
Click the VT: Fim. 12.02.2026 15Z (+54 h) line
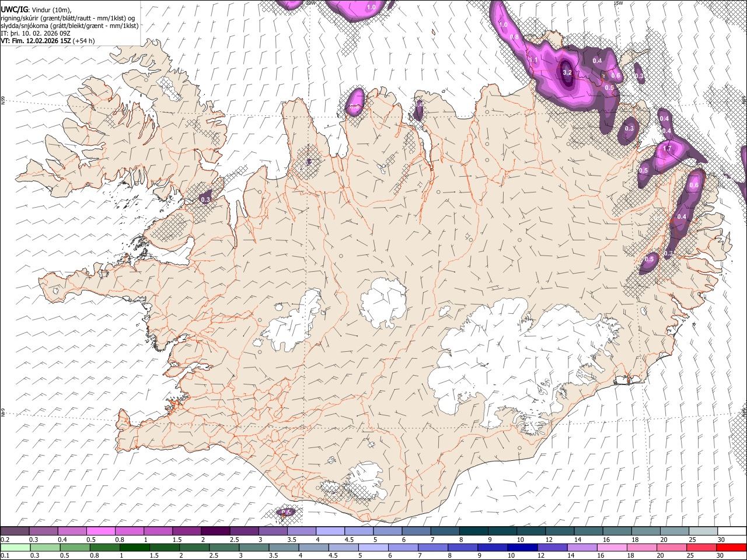tap(48, 41)
